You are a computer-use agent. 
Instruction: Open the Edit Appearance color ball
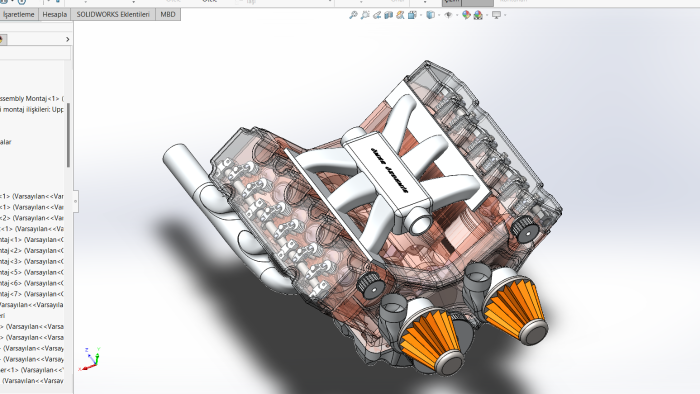point(466,15)
